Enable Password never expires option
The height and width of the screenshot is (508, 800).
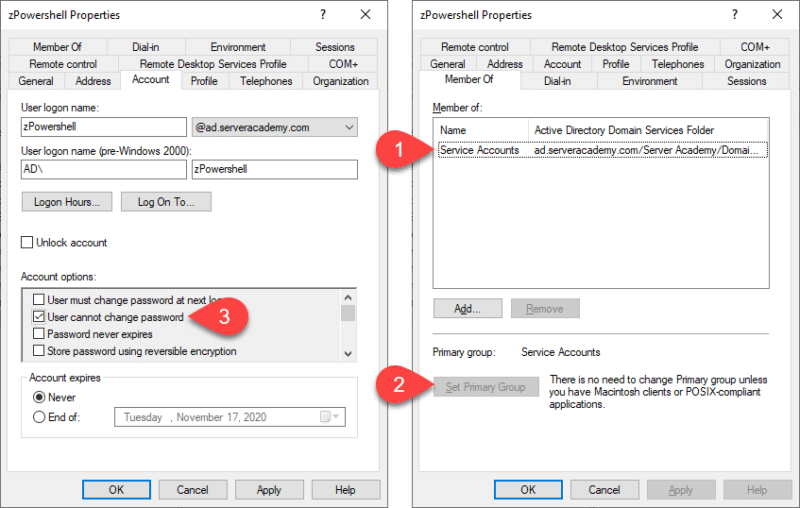point(40,334)
